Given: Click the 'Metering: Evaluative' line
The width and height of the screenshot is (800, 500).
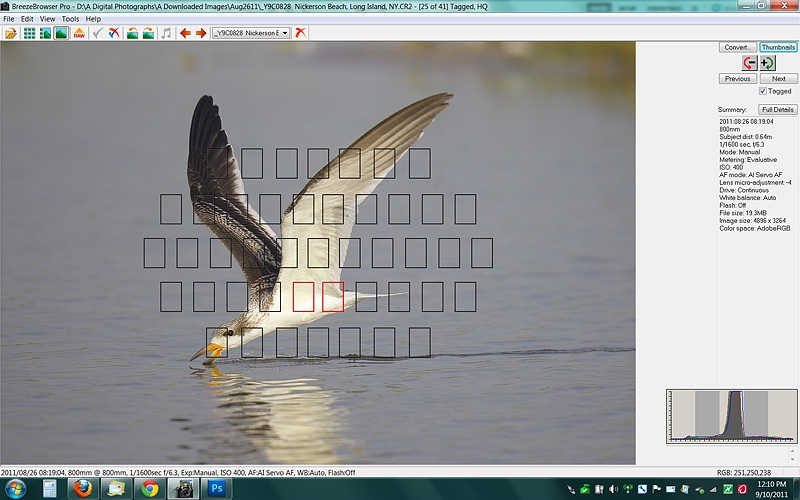Looking at the screenshot, I should pyautogui.click(x=748, y=160).
